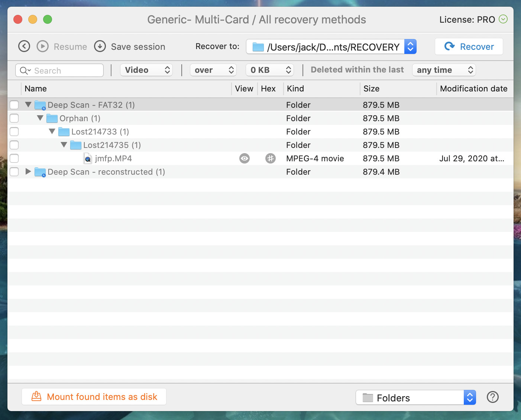Click the Jul 29, 2020 date cell

[x=472, y=158]
